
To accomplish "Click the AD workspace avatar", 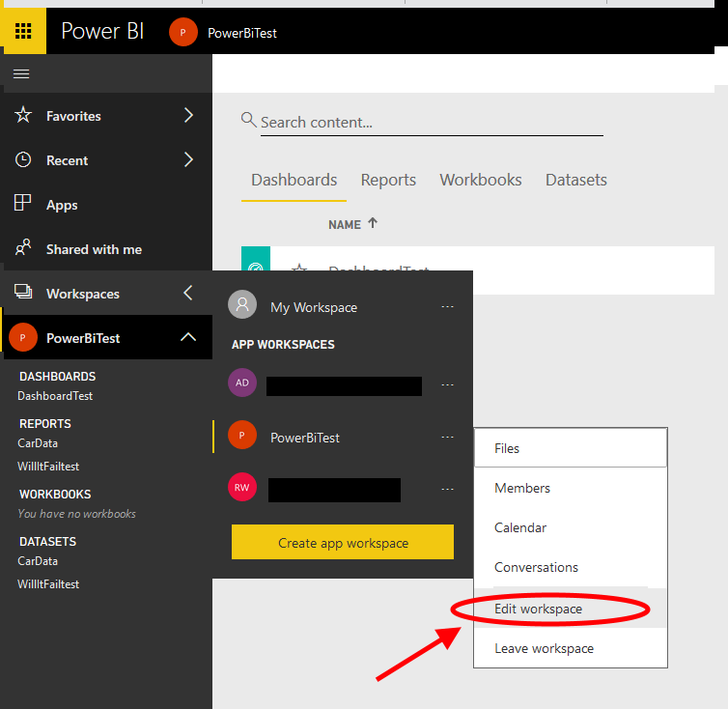I will coord(242,383).
